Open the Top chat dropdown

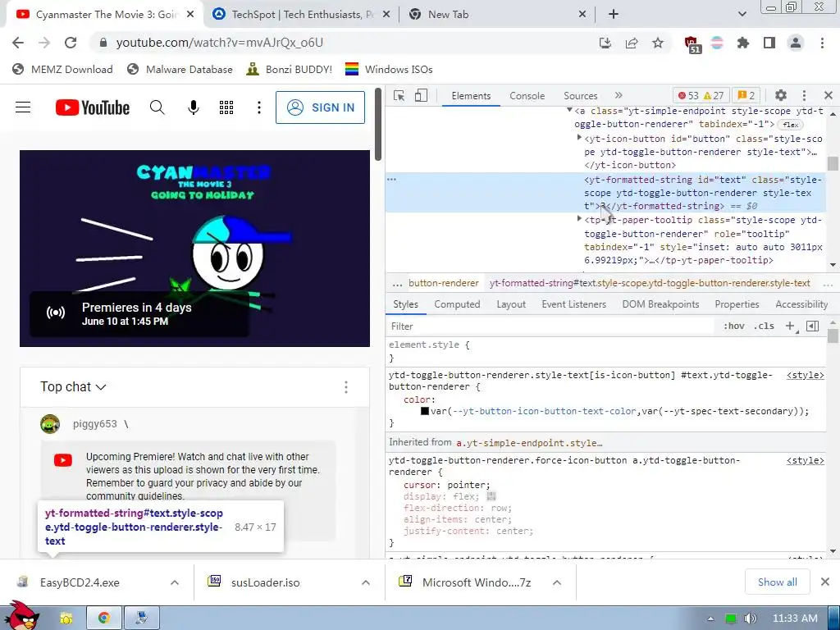(x=73, y=387)
